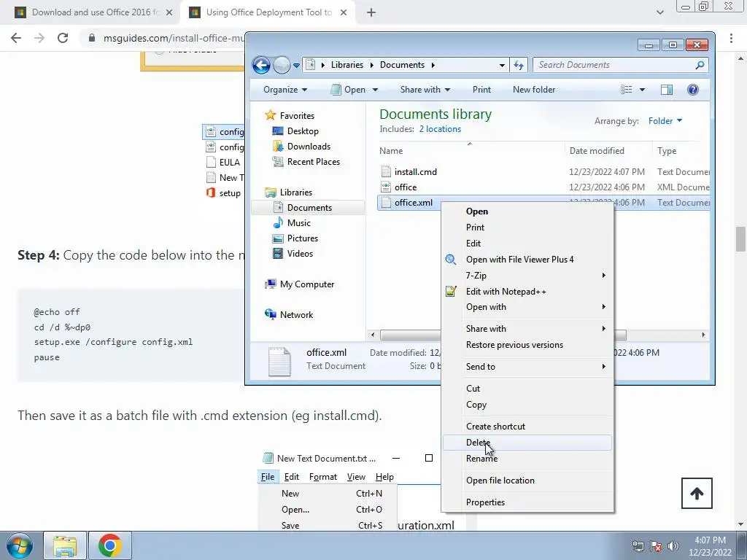The width and height of the screenshot is (747, 560).
Task: Choose Print in the context menu
Action: coord(527,227)
